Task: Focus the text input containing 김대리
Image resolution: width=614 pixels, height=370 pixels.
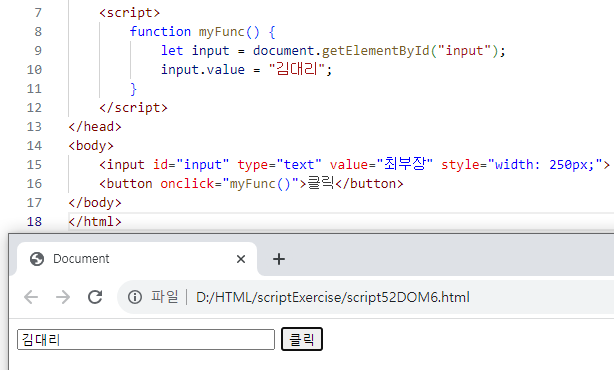Action: (x=146, y=339)
